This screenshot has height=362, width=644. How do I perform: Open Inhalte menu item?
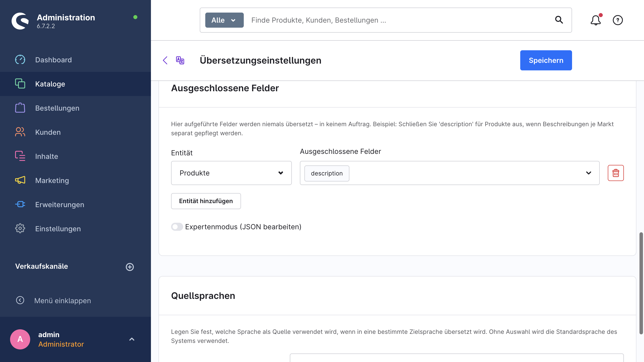[75, 156]
